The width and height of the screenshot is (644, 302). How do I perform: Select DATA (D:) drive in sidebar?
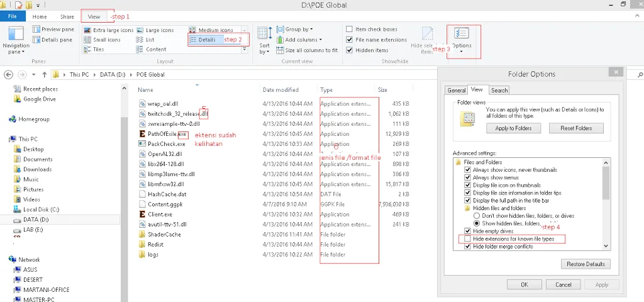(31, 220)
